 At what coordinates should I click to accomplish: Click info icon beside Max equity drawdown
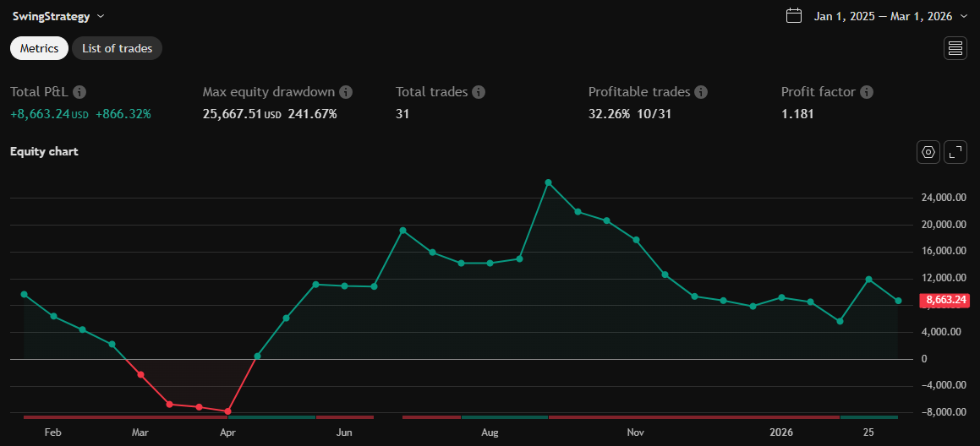tap(346, 92)
